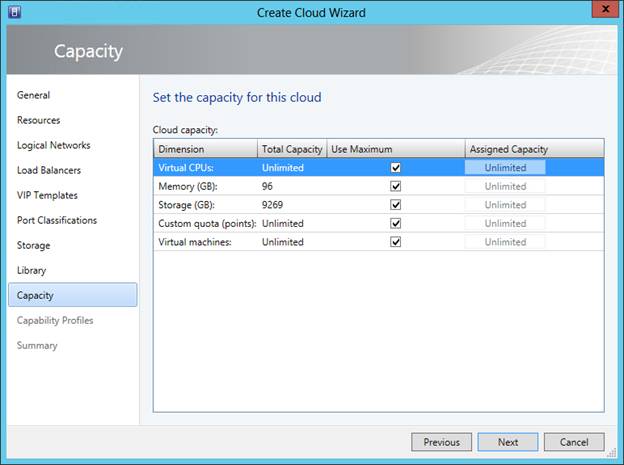Open the Library wizard page
624x465 pixels.
point(31,270)
